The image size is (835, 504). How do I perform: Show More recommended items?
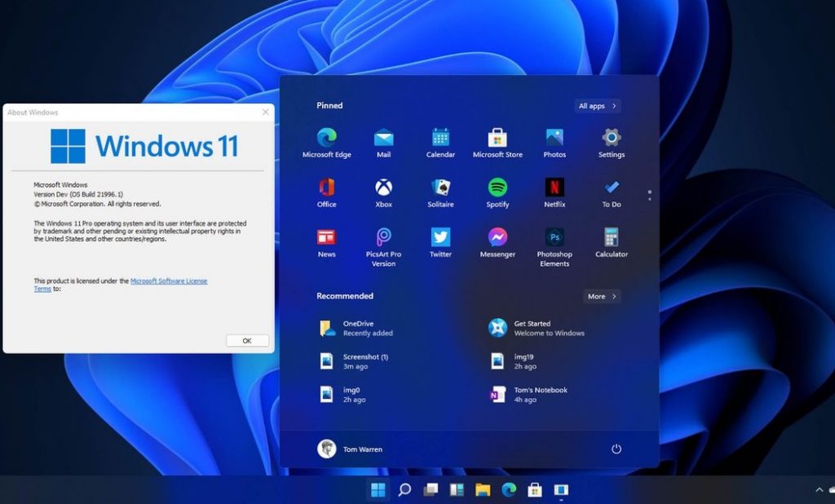602,296
